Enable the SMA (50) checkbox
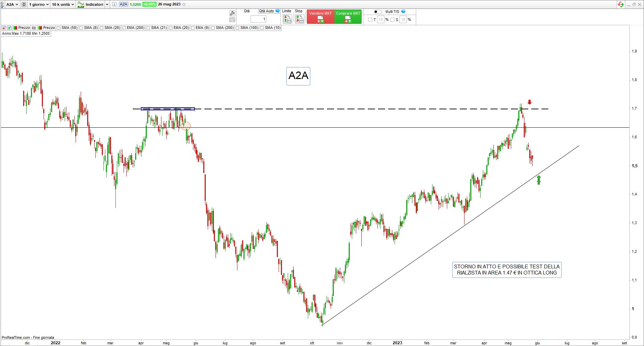644x346 pixels. click(x=59, y=28)
